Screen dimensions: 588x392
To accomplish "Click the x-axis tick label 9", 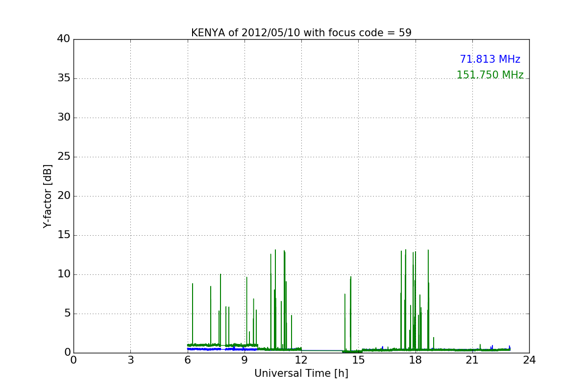I will (245, 360).
